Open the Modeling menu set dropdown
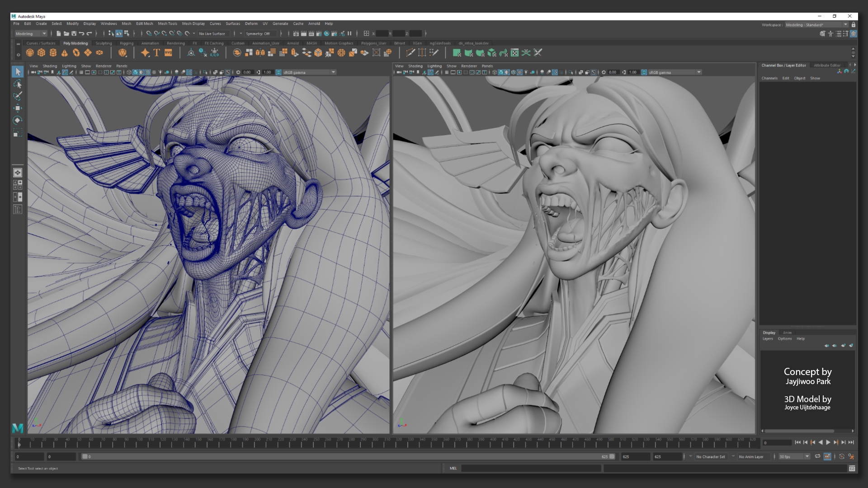 31,33
